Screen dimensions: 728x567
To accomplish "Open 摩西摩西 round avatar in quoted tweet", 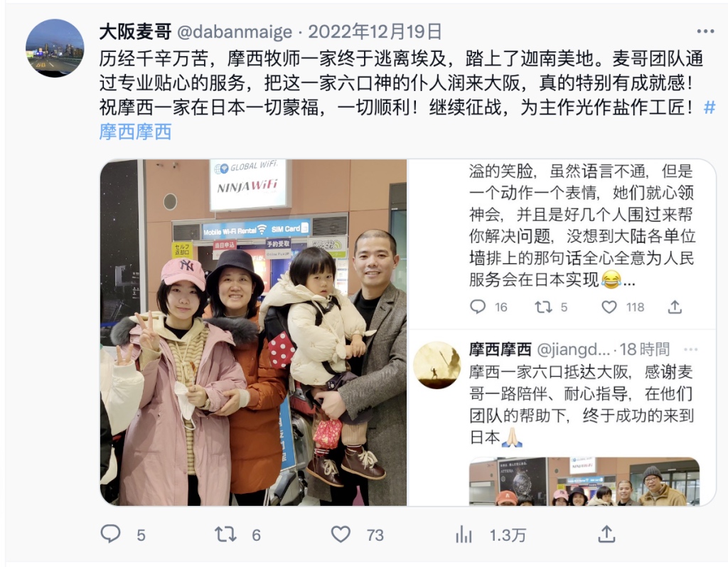I will tap(437, 365).
